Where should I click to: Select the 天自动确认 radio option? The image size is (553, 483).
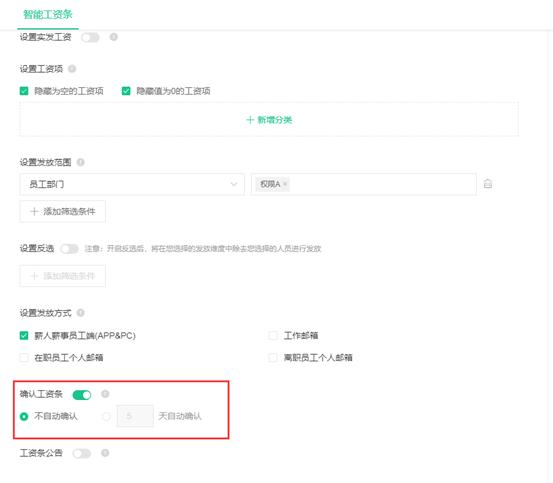(x=107, y=417)
